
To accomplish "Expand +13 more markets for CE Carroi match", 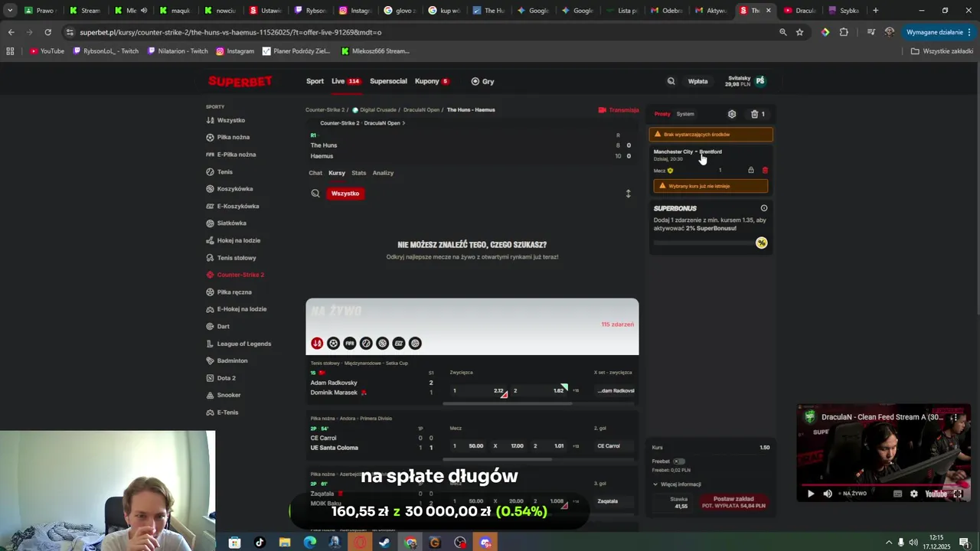I will click(x=576, y=446).
